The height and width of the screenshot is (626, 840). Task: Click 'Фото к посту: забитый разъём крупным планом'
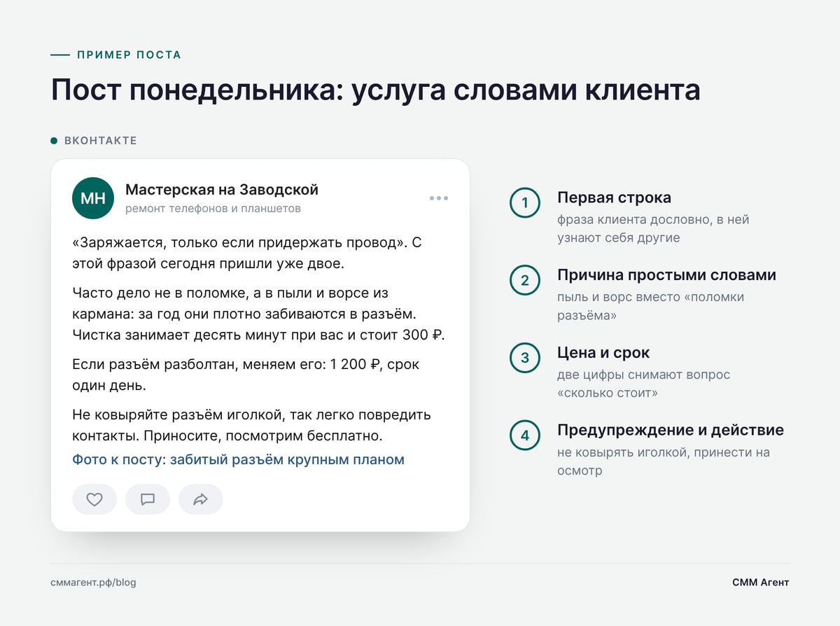click(x=239, y=460)
